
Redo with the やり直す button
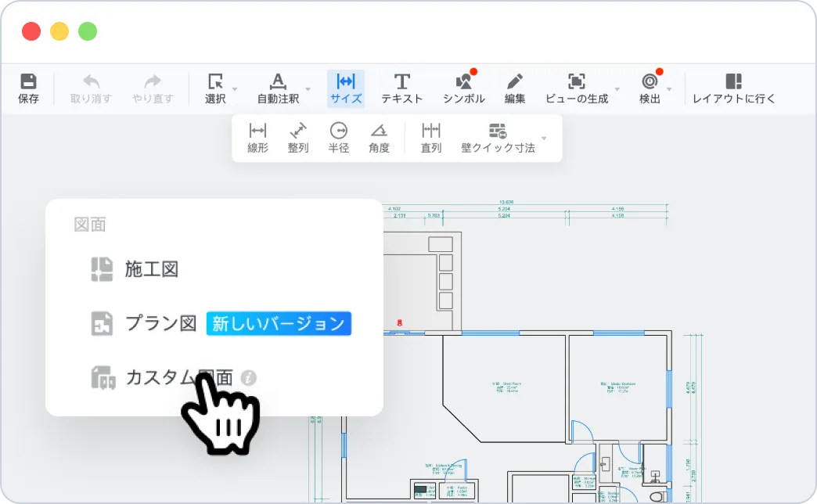[x=153, y=88]
